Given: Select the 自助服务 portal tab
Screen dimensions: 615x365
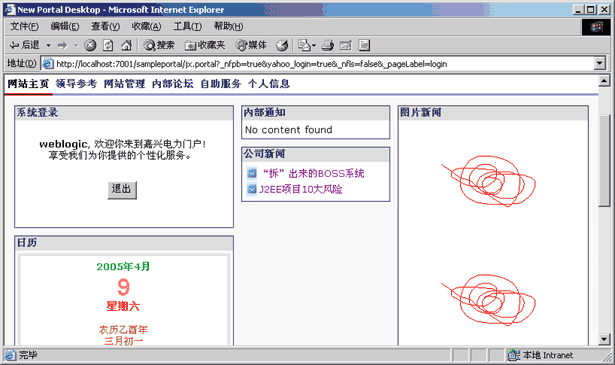Looking at the screenshot, I should (x=220, y=84).
